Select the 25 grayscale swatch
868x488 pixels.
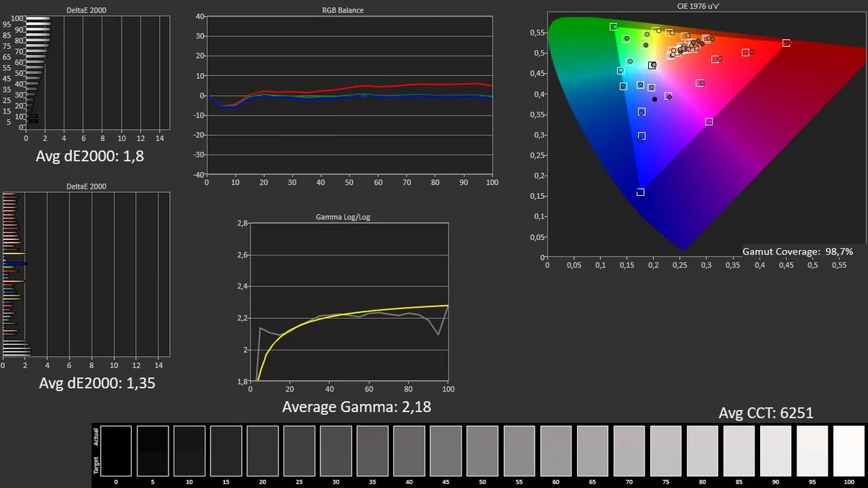click(299, 450)
